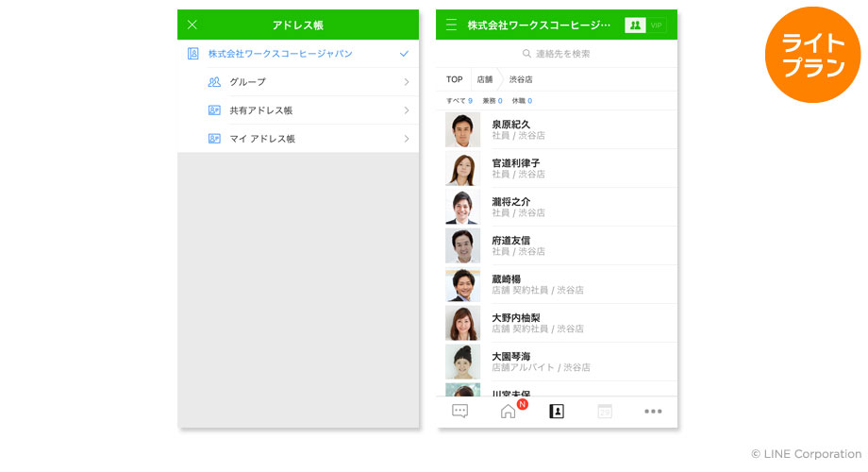Select the address book icon in bottom bar
The height and width of the screenshot is (472, 868).
[x=557, y=411]
